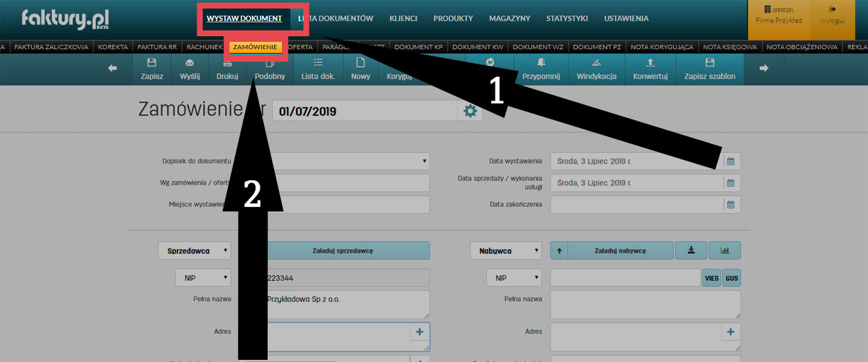
Task: Open the Magazyny menu
Action: 509,18
